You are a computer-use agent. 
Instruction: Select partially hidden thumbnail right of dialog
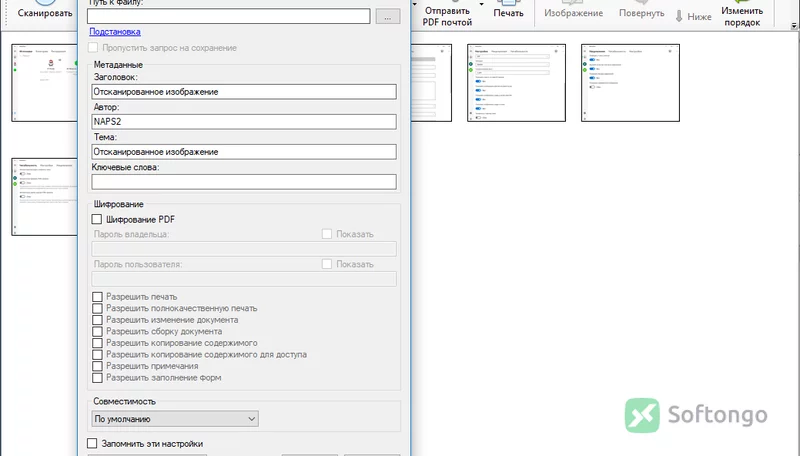point(432,83)
